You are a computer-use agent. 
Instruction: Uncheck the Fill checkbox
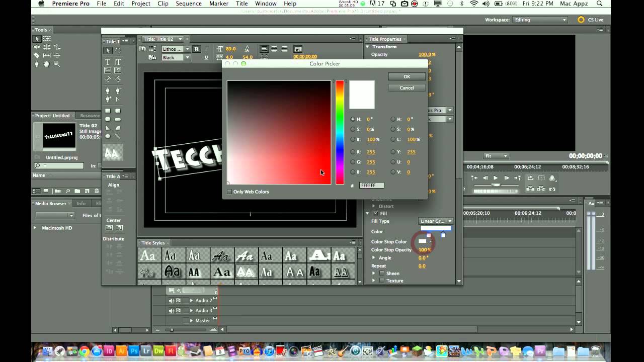[x=375, y=213]
